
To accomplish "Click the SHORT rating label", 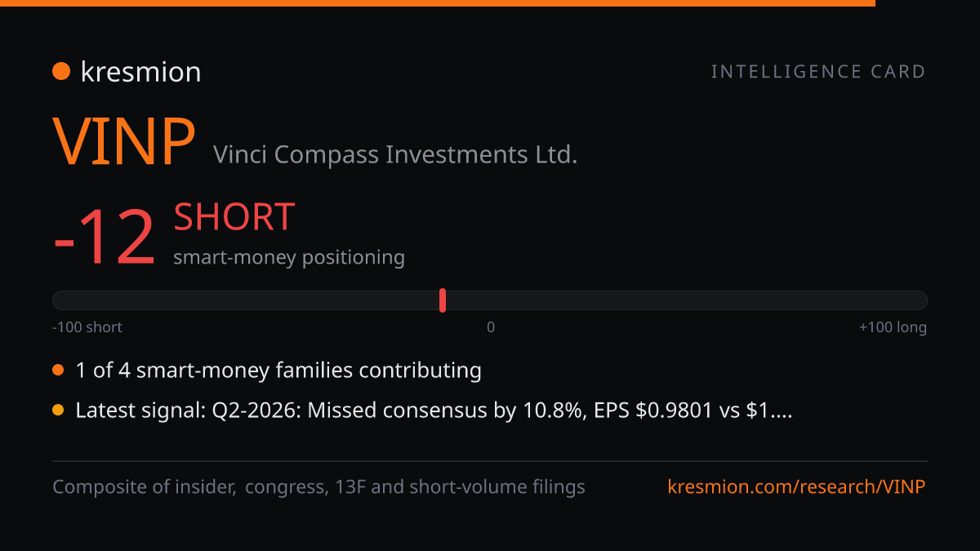I will [x=234, y=217].
